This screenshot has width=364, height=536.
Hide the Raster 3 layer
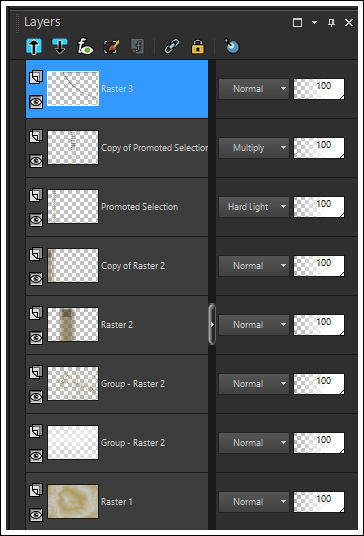(36, 102)
